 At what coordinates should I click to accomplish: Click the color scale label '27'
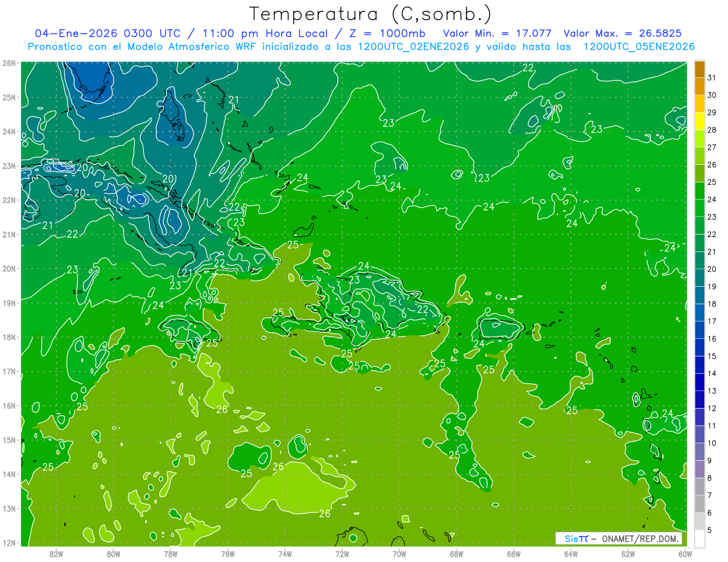point(712,147)
